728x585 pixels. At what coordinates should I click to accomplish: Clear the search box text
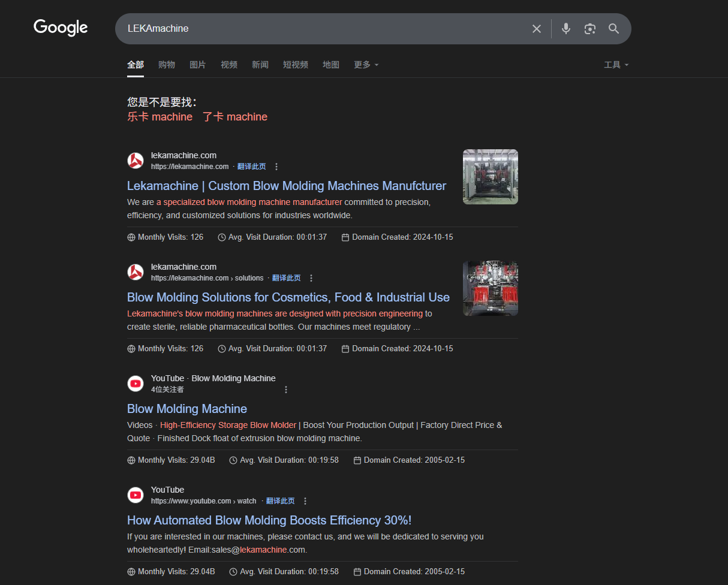(536, 29)
